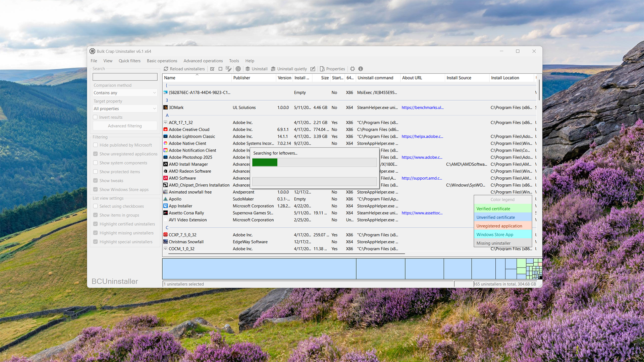Screen dimensions: 644x362
Task: Click the AMD Software row icon
Action: 165,178
